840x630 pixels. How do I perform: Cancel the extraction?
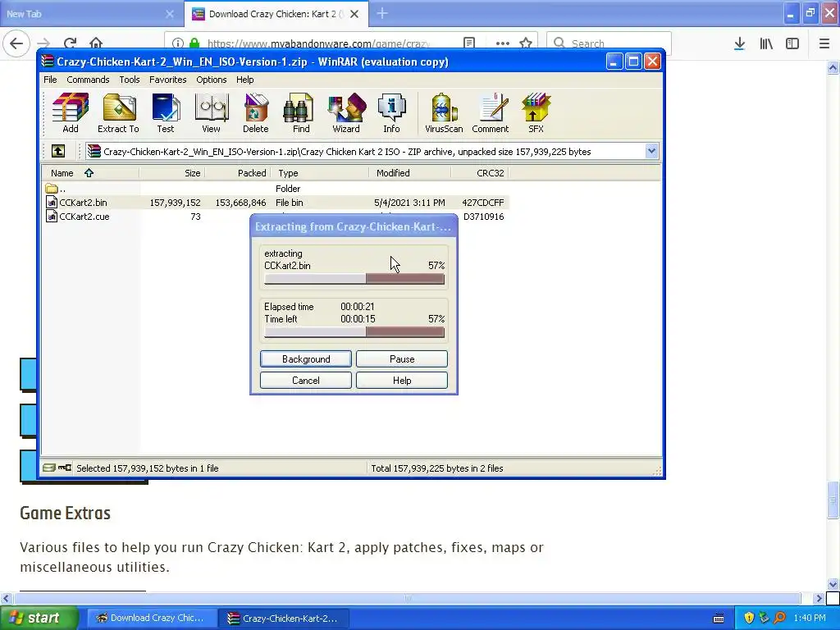306,381
